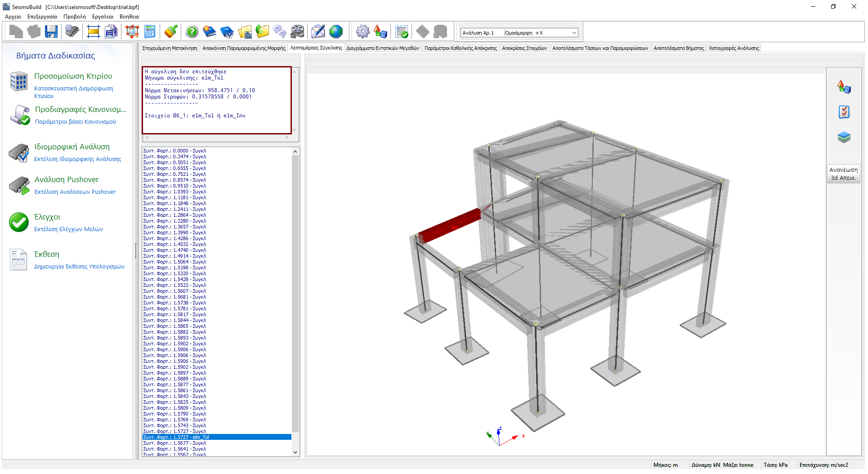Screen dimensions: 868x474
Task: Switch to the Στοχευόμενη Μετακίνηση tab
Action: (x=170, y=48)
